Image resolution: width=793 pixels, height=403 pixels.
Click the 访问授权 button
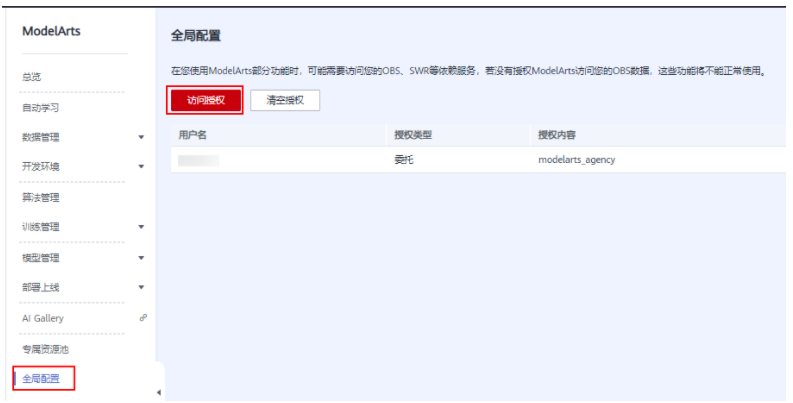point(205,100)
